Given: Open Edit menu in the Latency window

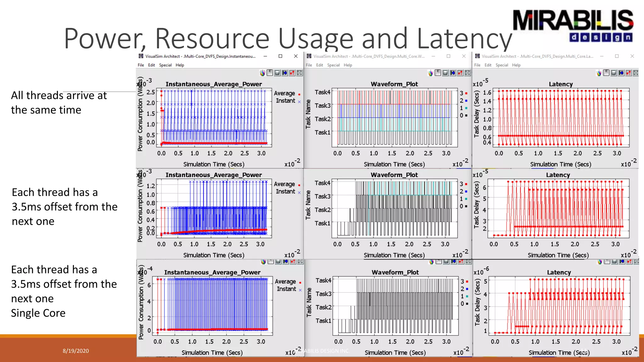Looking at the screenshot, I should (488, 65).
